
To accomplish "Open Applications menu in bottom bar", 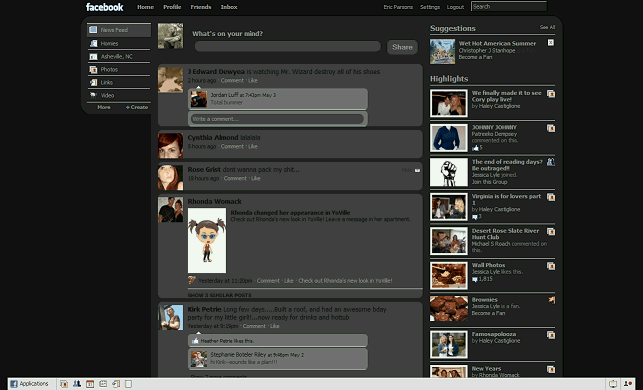I will pyautogui.click(x=29, y=384).
